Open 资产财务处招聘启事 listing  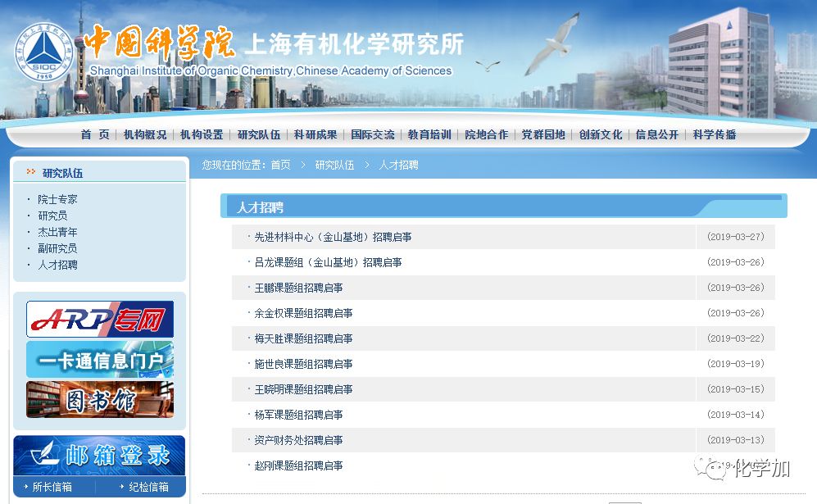[298, 440]
